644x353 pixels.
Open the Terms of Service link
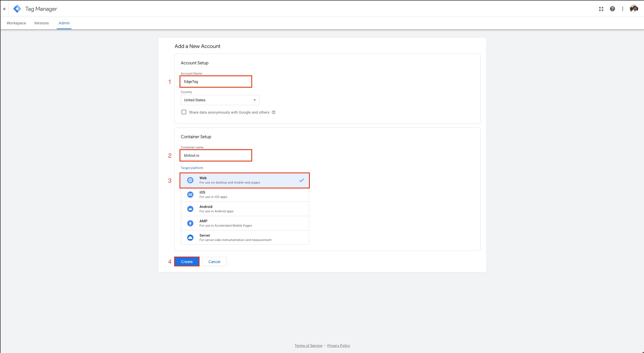click(308, 346)
